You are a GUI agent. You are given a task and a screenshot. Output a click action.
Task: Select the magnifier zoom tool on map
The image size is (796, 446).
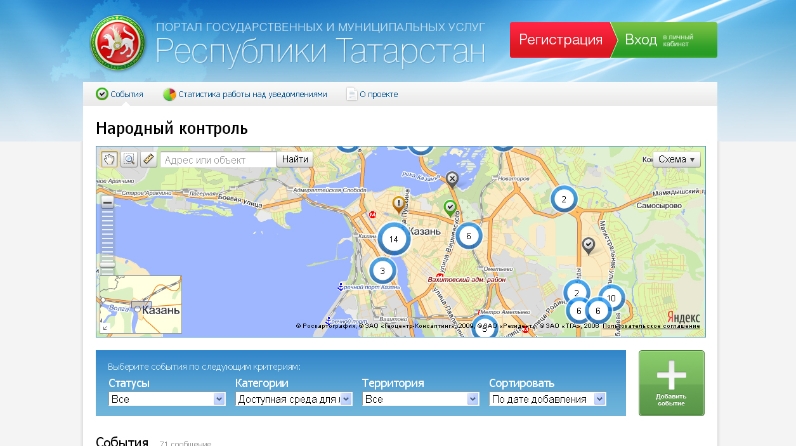(128, 159)
